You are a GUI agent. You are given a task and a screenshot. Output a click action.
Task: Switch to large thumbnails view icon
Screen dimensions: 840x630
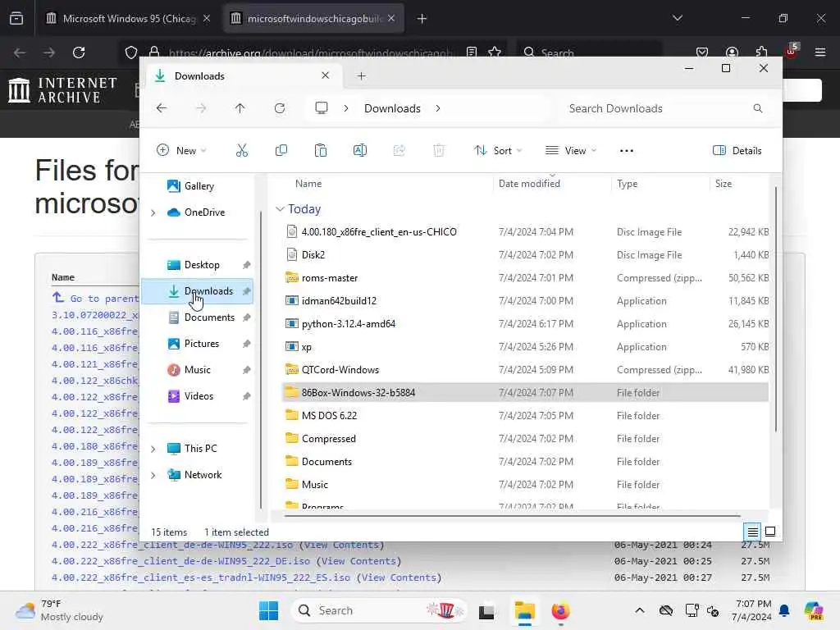pyautogui.click(x=770, y=532)
